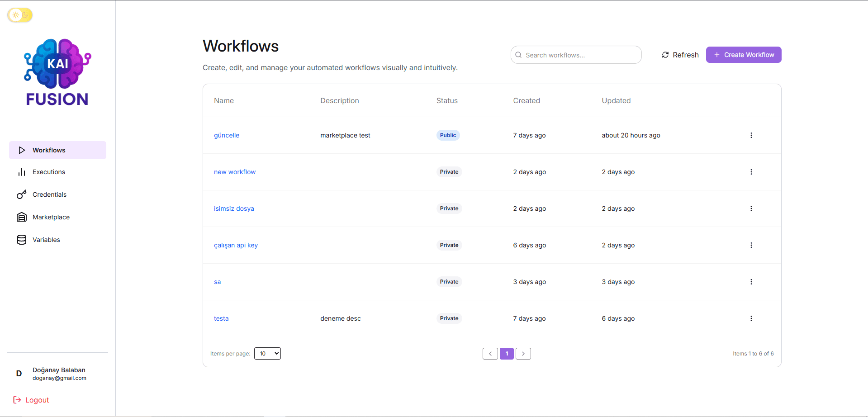Click the magnifier icon in search bar

pyautogui.click(x=519, y=55)
